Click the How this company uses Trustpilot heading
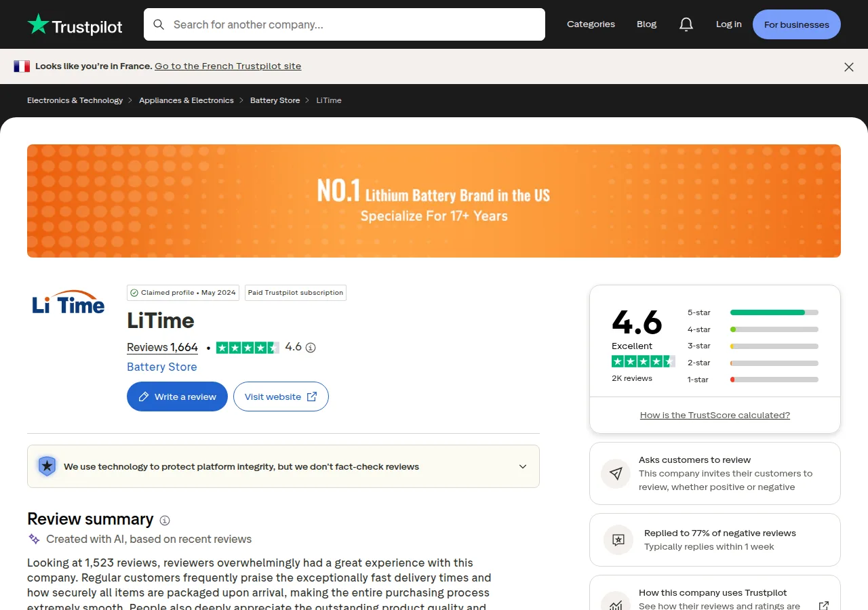 pos(713,593)
